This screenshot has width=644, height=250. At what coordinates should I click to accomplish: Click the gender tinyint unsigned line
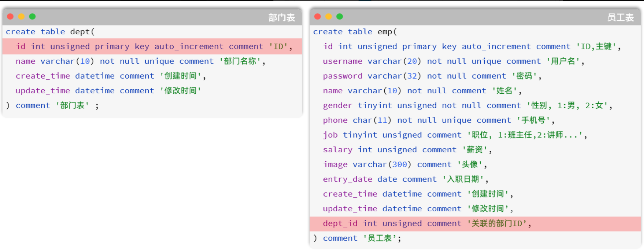[467, 105]
